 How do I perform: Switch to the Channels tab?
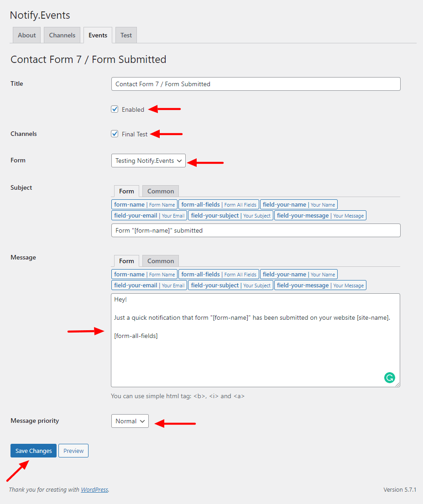62,35
